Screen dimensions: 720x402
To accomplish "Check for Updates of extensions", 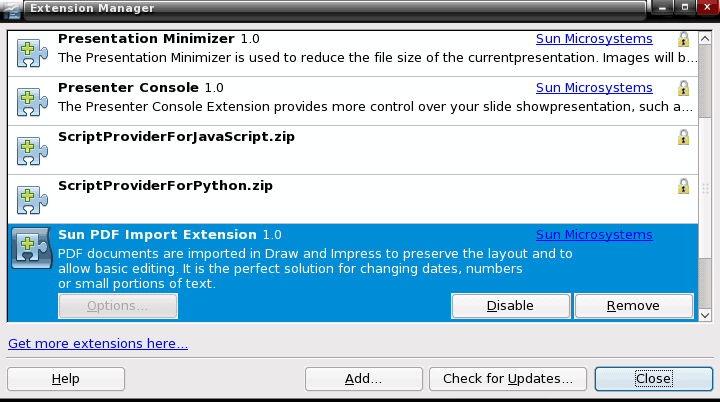I will [508, 379].
